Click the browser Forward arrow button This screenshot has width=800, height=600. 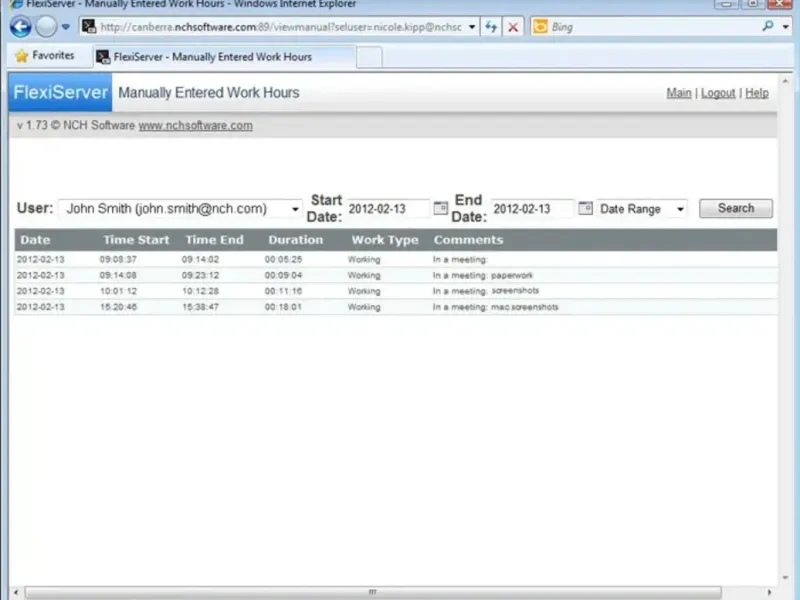coord(46,27)
